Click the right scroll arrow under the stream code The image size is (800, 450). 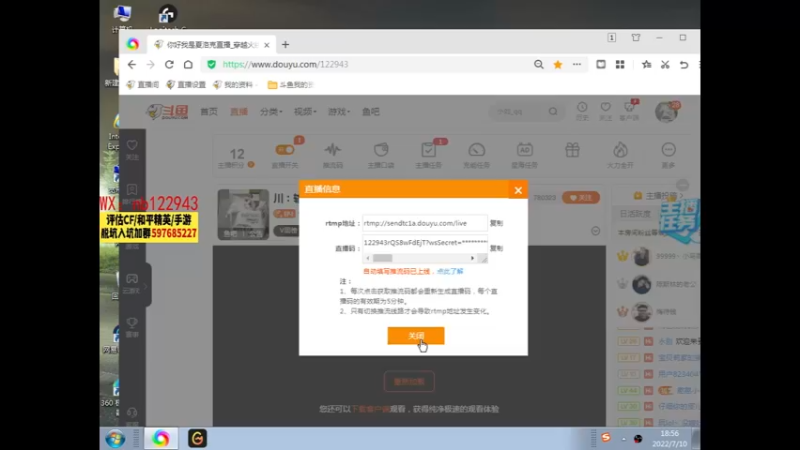(472, 258)
